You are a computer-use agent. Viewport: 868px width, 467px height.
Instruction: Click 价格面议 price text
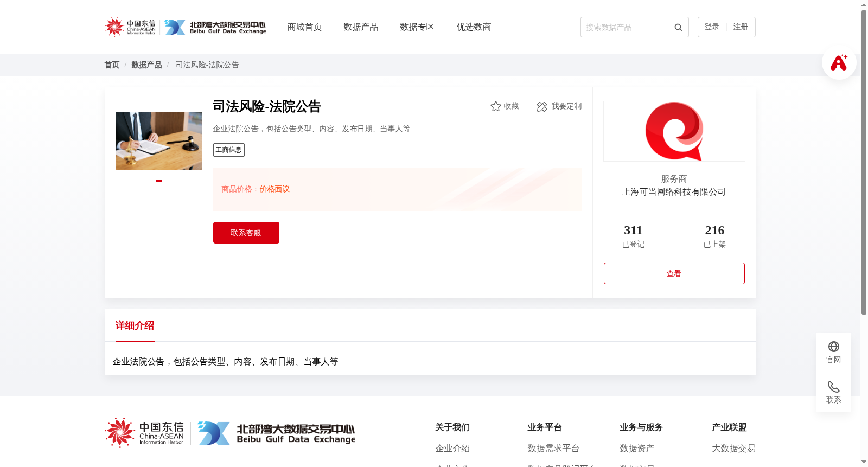click(x=275, y=189)
